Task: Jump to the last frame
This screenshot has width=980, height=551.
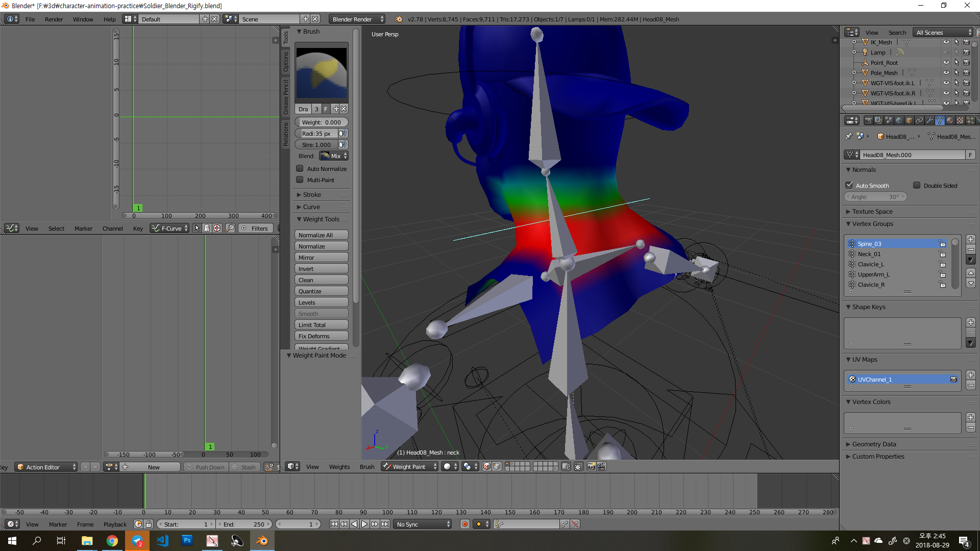Action: [385, 524]
